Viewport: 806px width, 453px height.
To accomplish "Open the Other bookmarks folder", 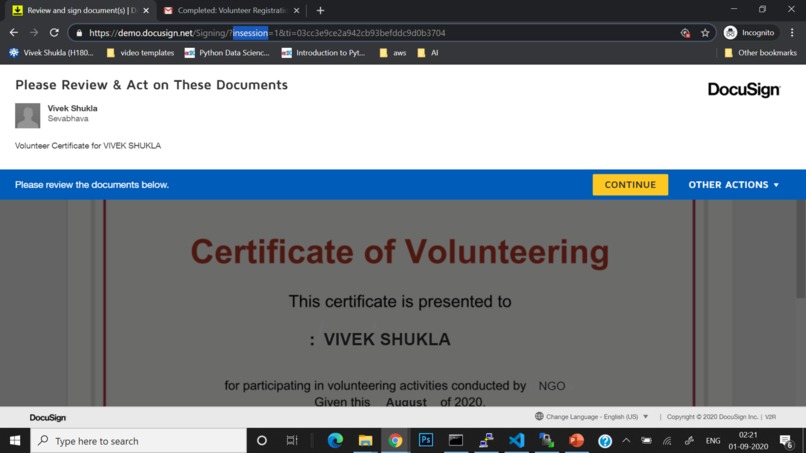I will tap(760, 52).
